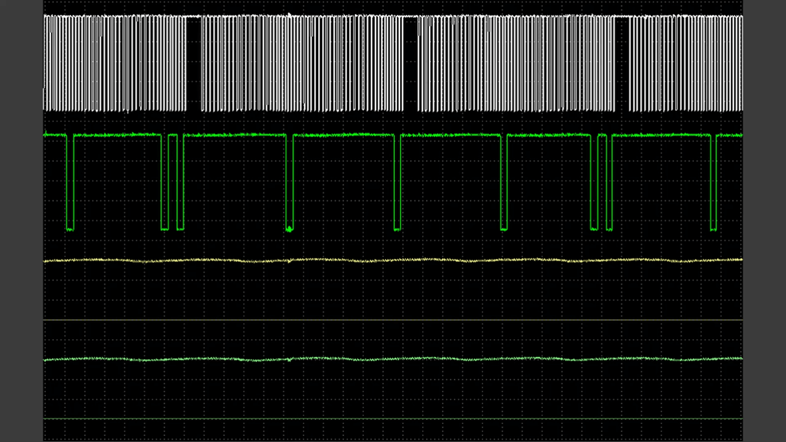Select the third white burst segment
786x442 pixels.
515,63
